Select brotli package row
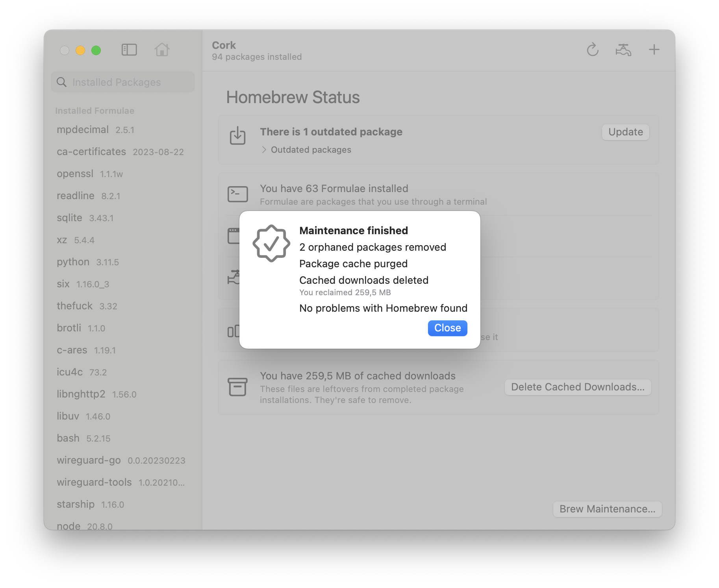Screen dimensions: 719x588 [x=123, y=328]
